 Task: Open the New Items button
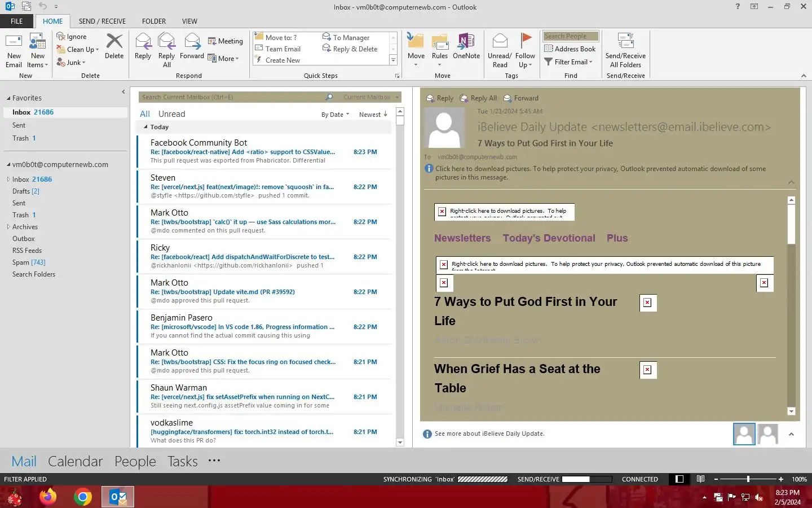click(38, 51)
